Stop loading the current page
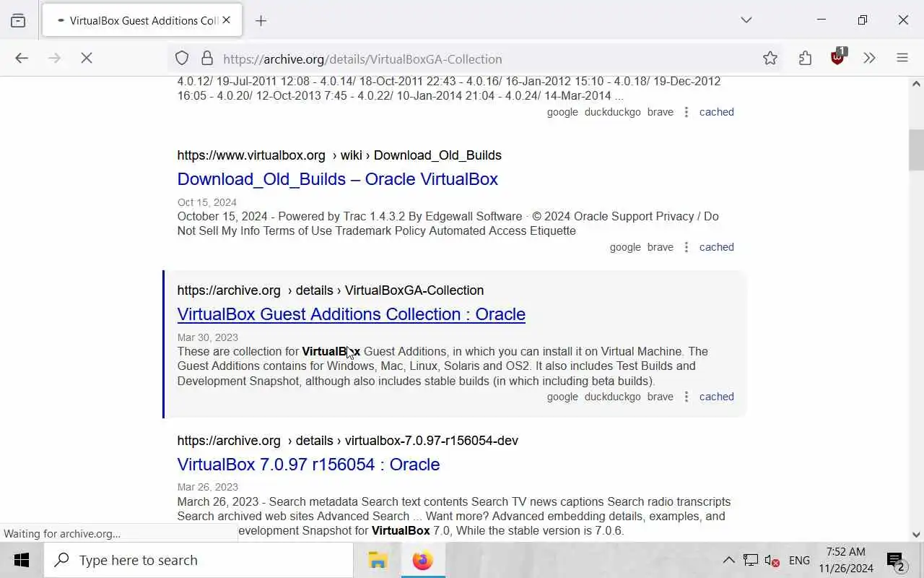The width and height of the screenshot is (924, 578). tap(87, 59)
